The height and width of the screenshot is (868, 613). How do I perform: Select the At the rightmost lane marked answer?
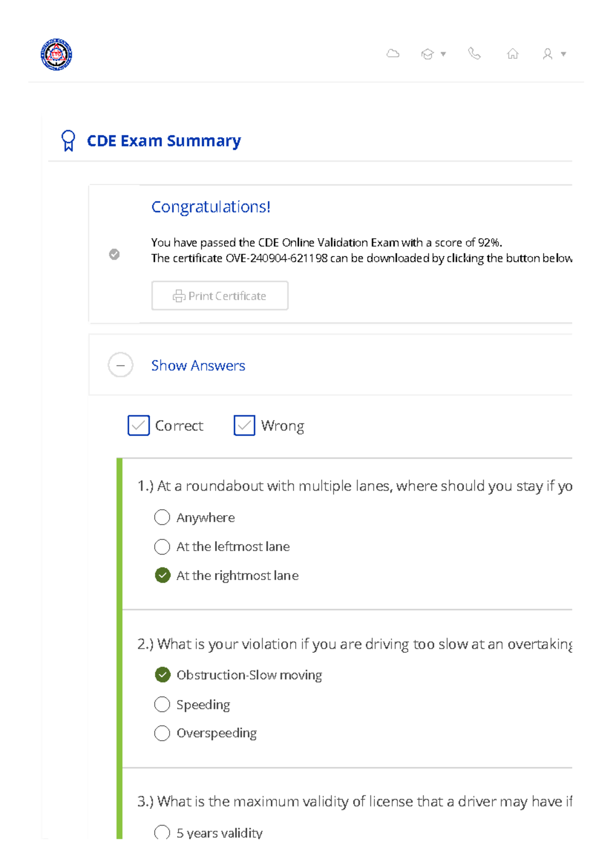162,575
